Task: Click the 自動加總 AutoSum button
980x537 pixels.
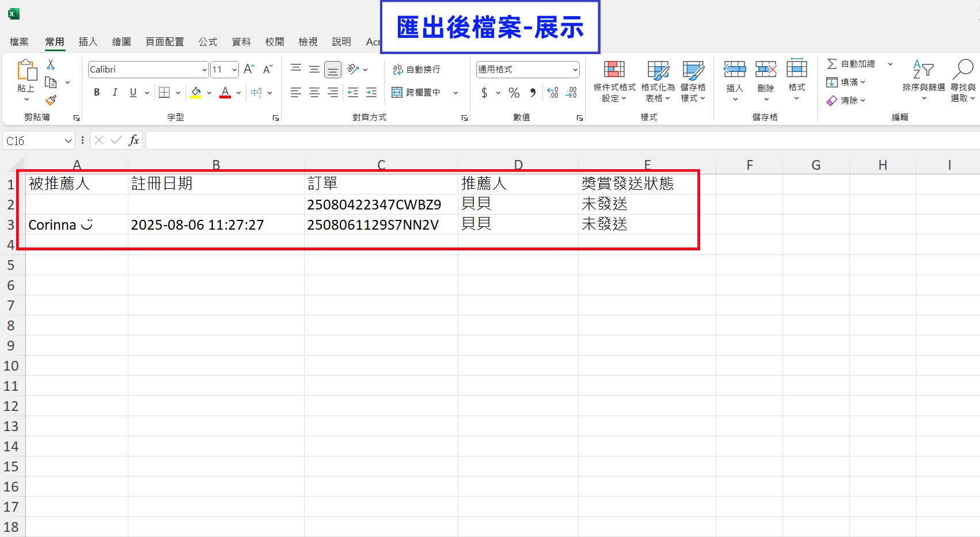Action: (x=851, y=64)
